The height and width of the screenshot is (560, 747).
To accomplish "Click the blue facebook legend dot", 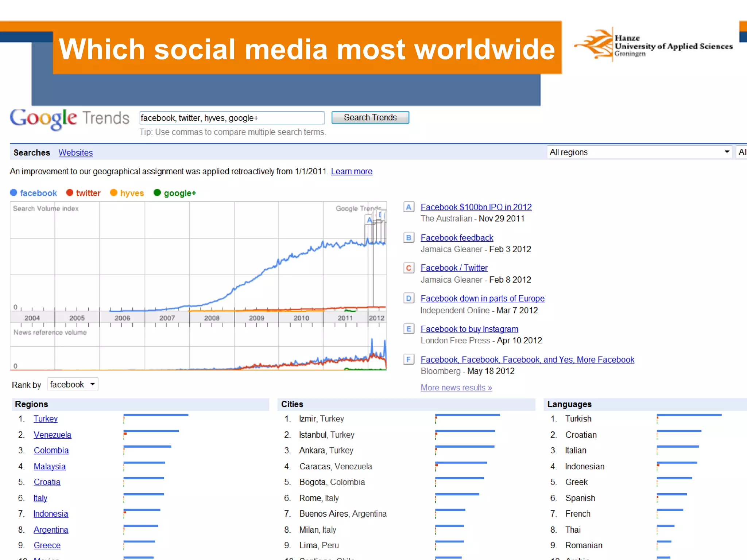I will tap(13, 192).
